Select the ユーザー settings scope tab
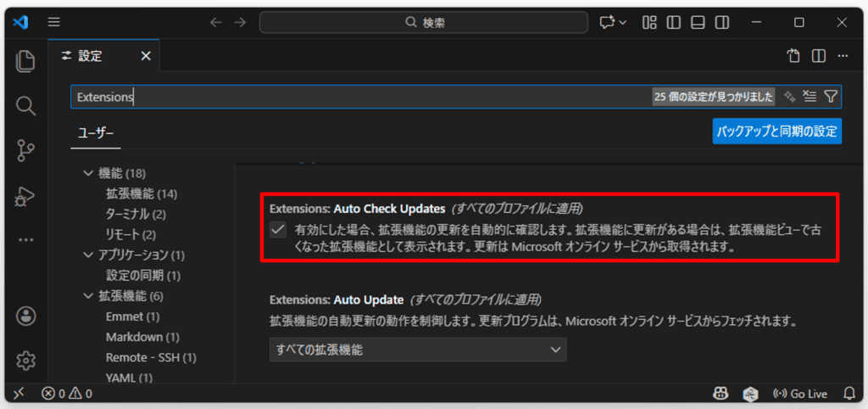This screenshot has height=409, width=868. coord(96,133)
